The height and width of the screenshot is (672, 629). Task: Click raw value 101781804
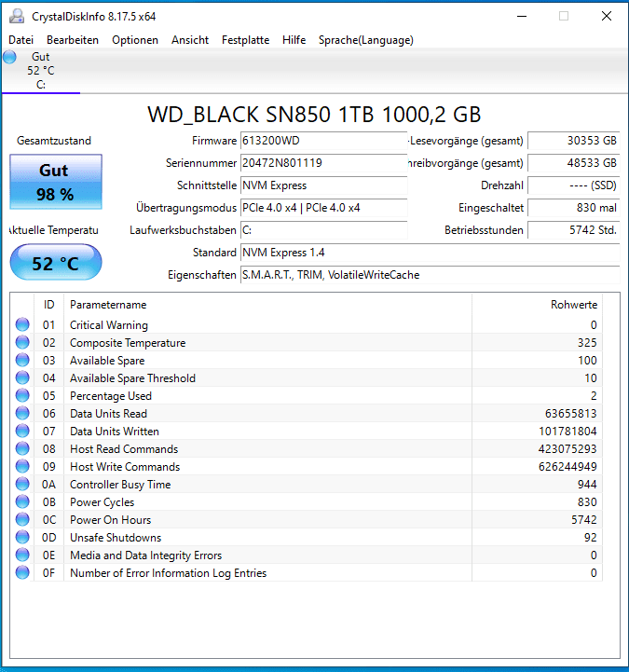567,432
